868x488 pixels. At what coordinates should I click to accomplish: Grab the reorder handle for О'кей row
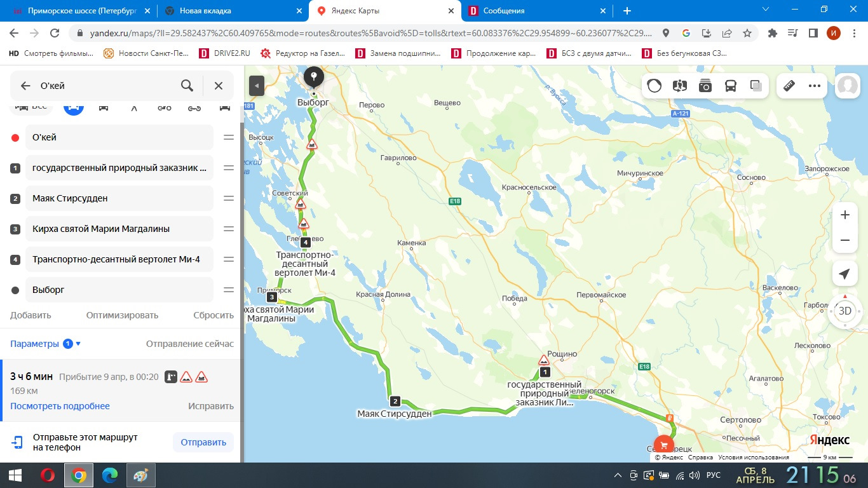[229, 137]
